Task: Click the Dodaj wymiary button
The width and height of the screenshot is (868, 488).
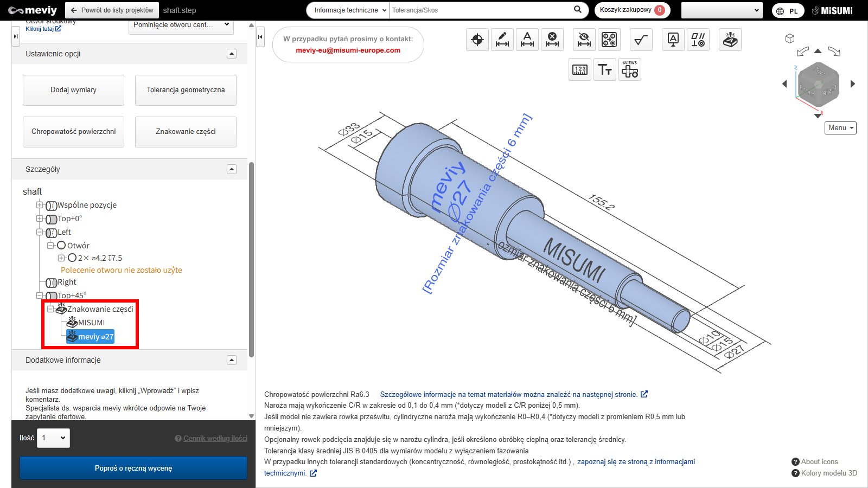Action: pyautogui.click(x=73, y=90)
